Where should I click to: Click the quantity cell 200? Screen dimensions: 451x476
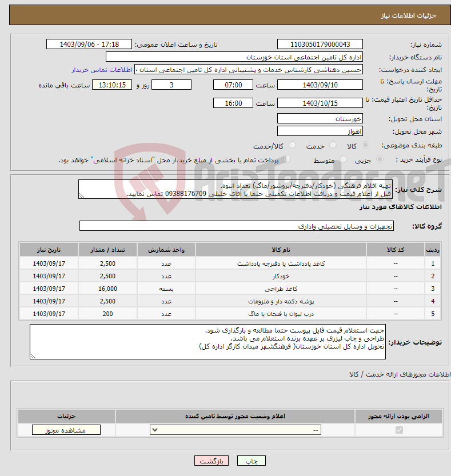point(107,314)
